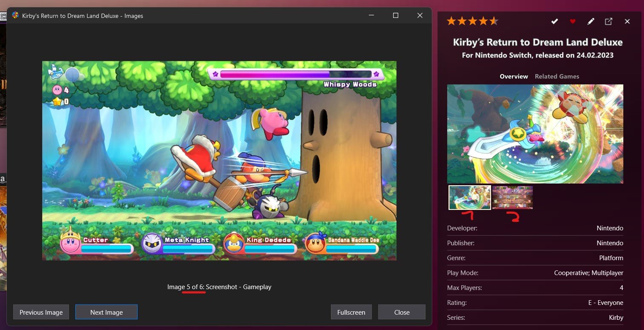644x330 pixels.
Task: Click the Rating value E - Everyone
Action: pyautogui.click(x=606, y=303)
